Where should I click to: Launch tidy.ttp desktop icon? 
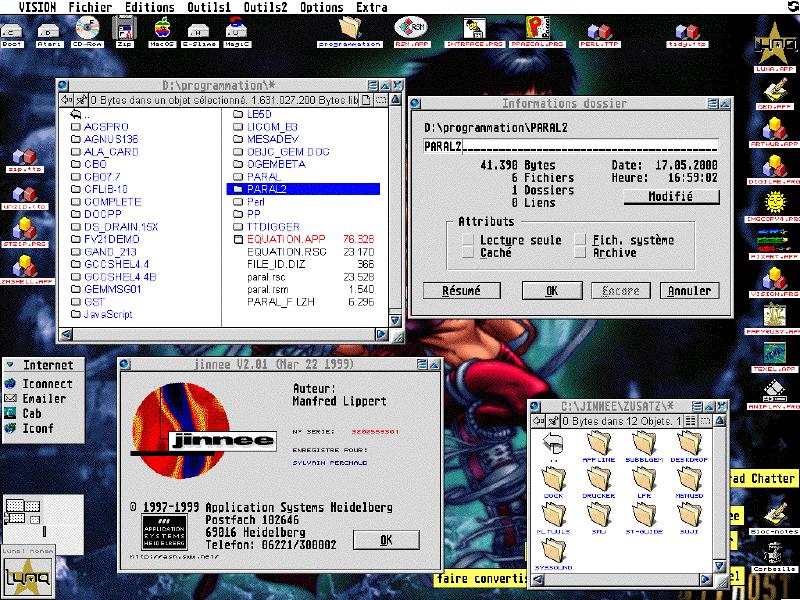click(687, 34)
